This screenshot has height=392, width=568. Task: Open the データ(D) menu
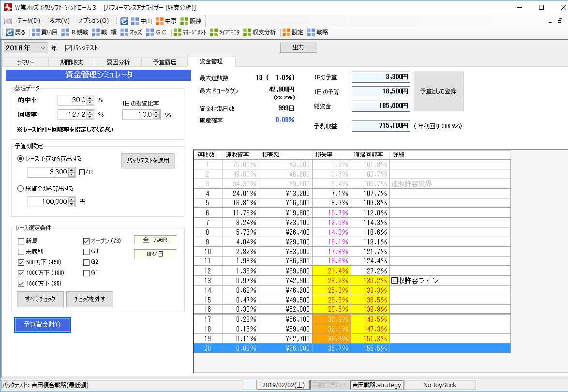pos(29,21)
